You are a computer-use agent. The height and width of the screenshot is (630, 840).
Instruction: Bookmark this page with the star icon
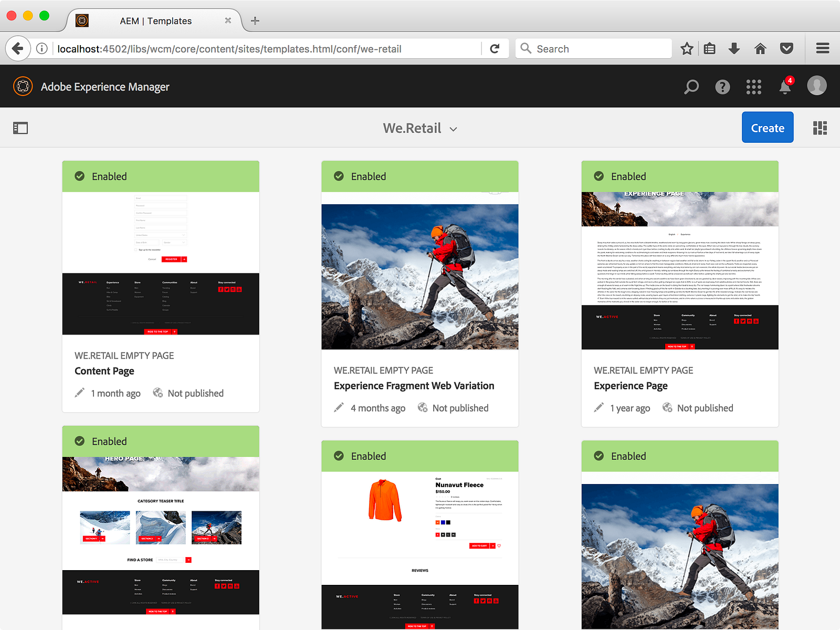pyautogui.click(x=687, y=49)
